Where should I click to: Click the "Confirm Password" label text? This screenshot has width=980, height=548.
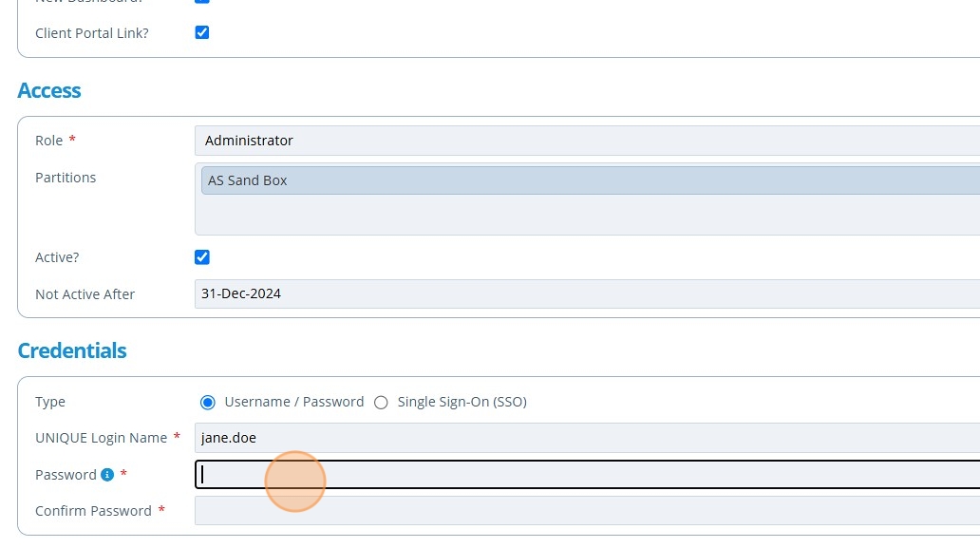coord(93,511)
